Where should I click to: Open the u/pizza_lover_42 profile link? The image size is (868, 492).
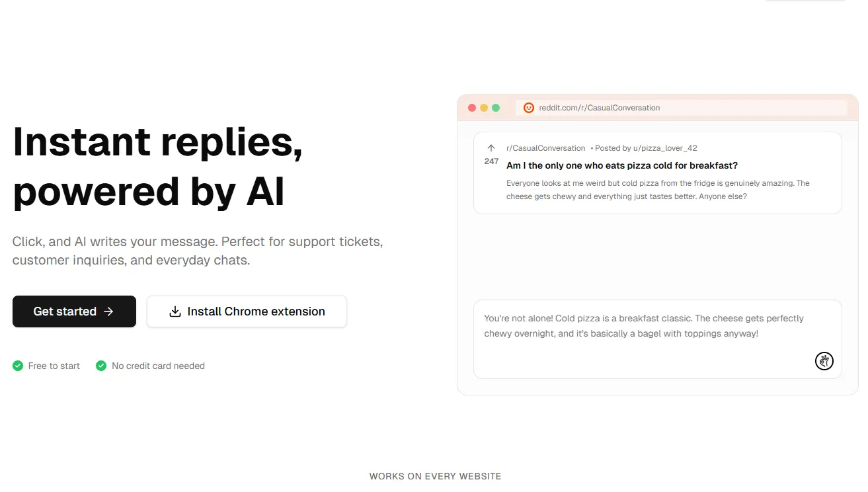coord(664,147)
